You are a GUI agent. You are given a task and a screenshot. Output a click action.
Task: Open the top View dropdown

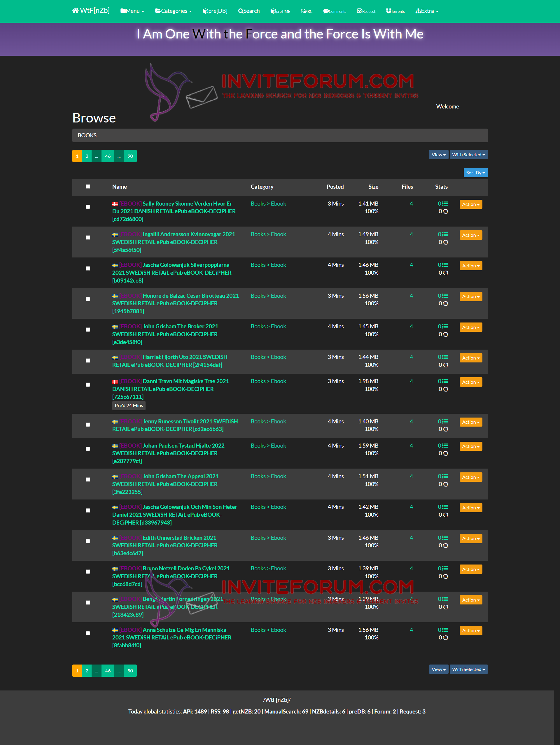tap(438, 155)
